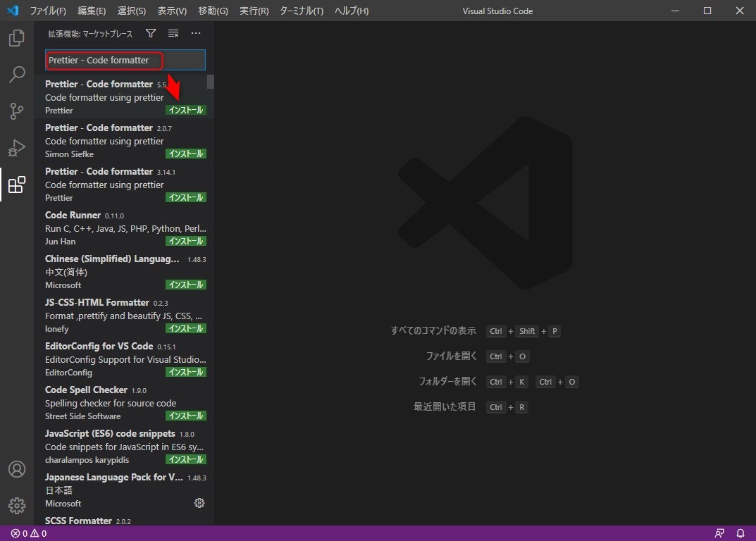Select JS-CSS-HTML Formatter list entry
This screenshot has width=756, height=541.
coord(124,315)
